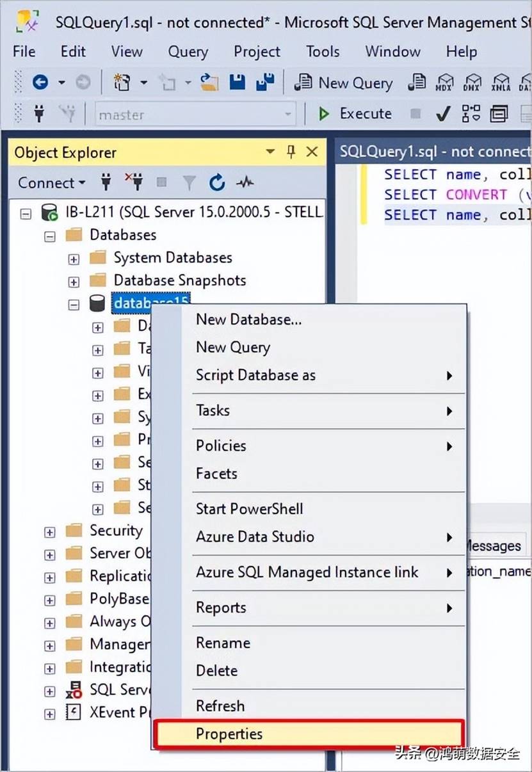Expand the System Databases folder

coord(74,259)
